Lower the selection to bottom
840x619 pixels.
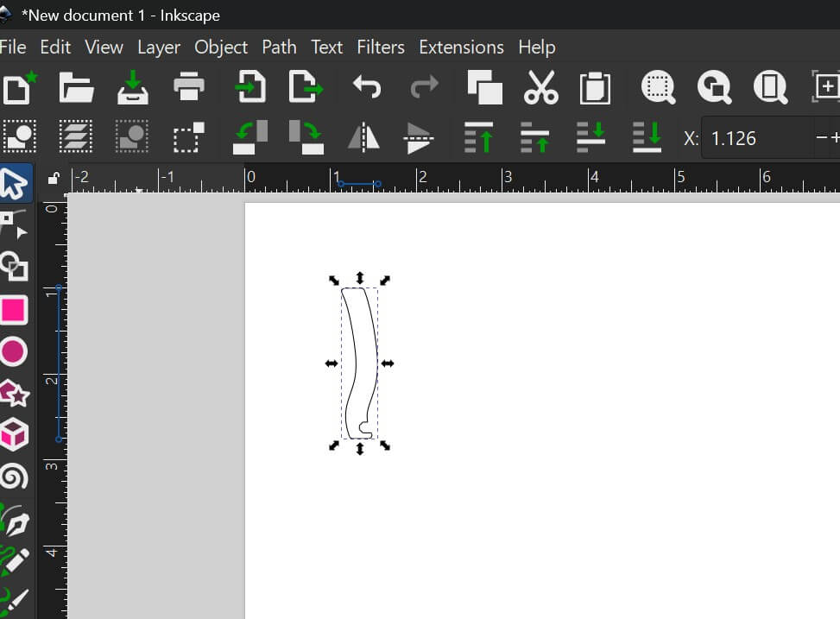[x=647, y=137]
